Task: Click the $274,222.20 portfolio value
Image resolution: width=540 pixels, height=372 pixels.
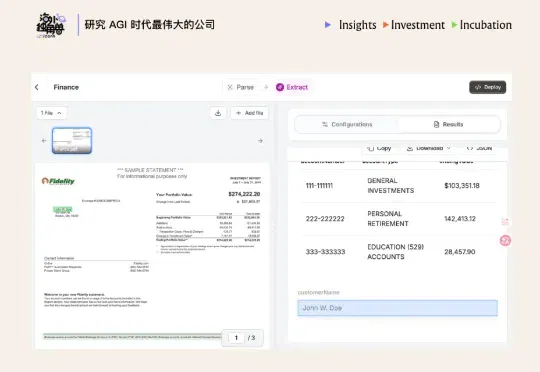Action: pos(244,194)
